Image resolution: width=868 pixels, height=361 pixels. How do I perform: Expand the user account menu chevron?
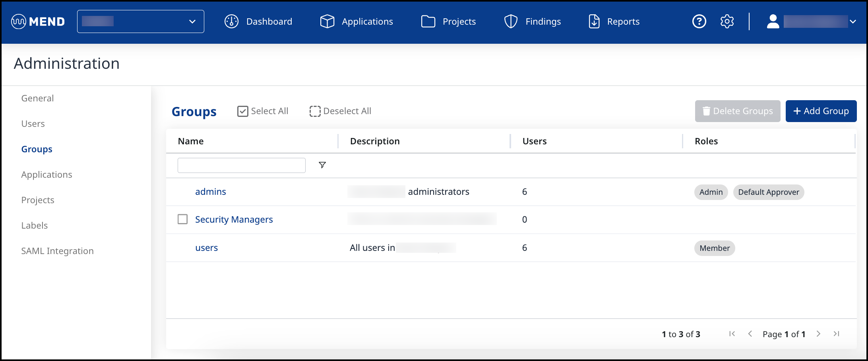pyautogui.click(x=853, y=21)
